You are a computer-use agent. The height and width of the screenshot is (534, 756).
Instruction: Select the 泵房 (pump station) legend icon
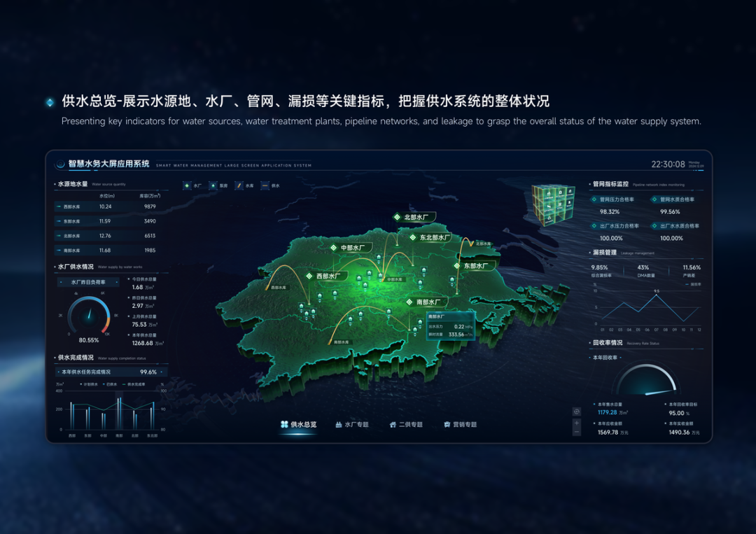coord(213,185)
